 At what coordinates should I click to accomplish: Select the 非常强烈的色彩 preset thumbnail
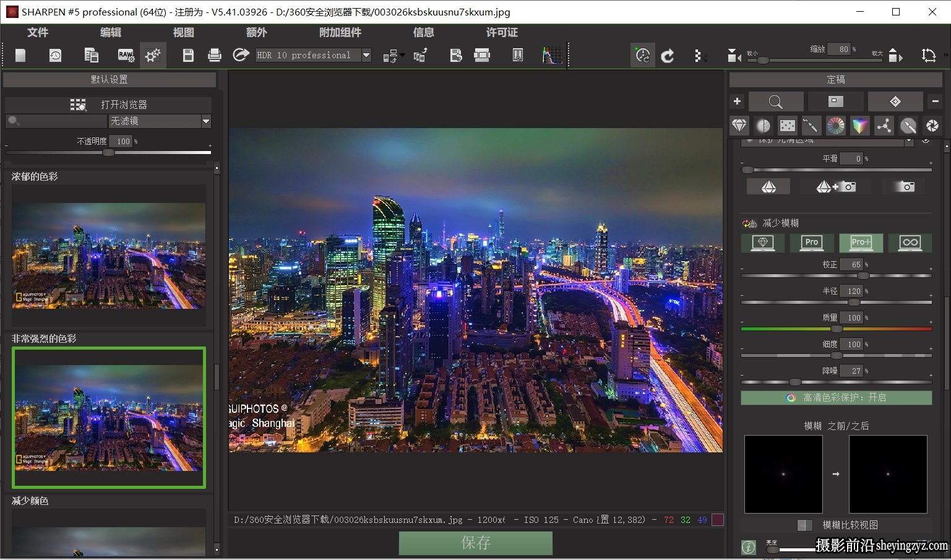point(109,418)
